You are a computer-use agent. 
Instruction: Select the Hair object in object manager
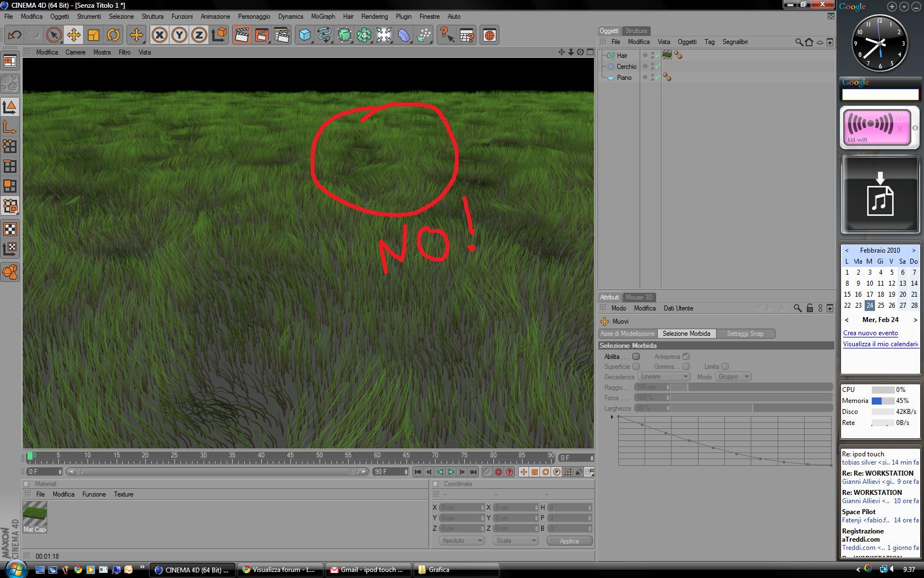point(622,56)
